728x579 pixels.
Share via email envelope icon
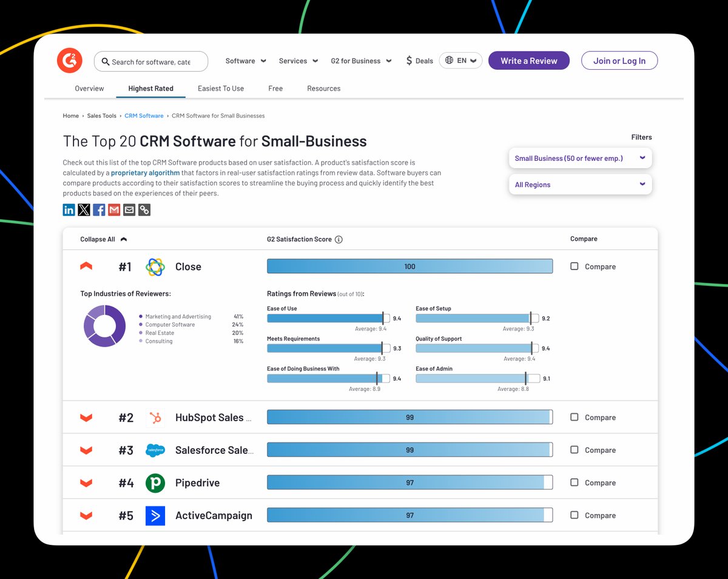129,210
